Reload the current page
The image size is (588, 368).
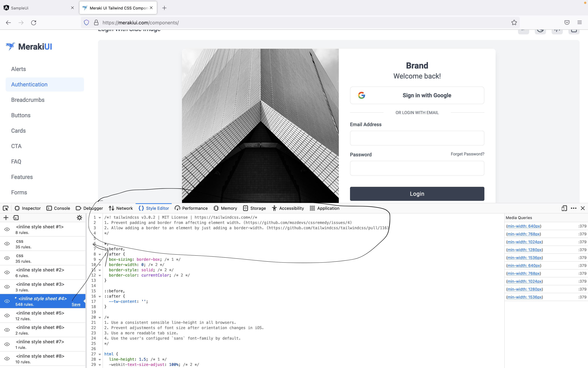pos(34,23)
